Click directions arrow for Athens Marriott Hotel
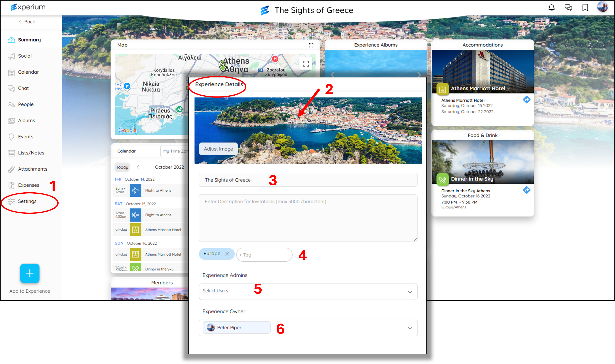 pos(526,100)
